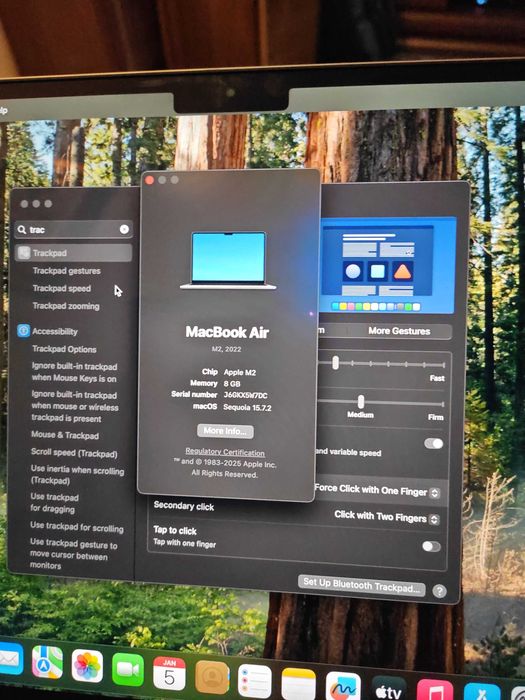The height and width of the screenshot is (700, 525).
Task: Close the About This Mac window with the red button
Action: [x=150, y=180]
